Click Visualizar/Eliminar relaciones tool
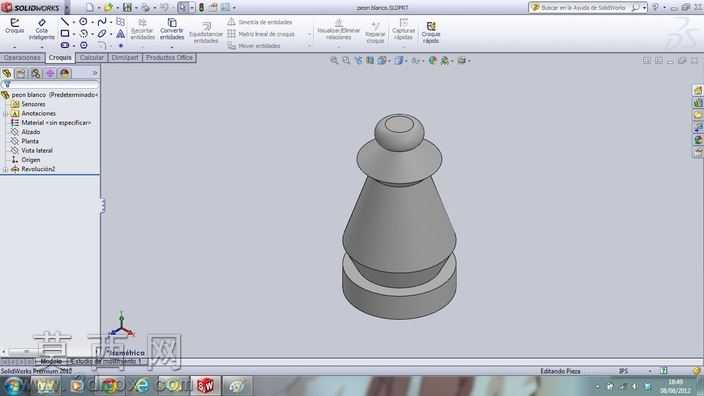This screenshot has height=396, width=704. [339, 29]
